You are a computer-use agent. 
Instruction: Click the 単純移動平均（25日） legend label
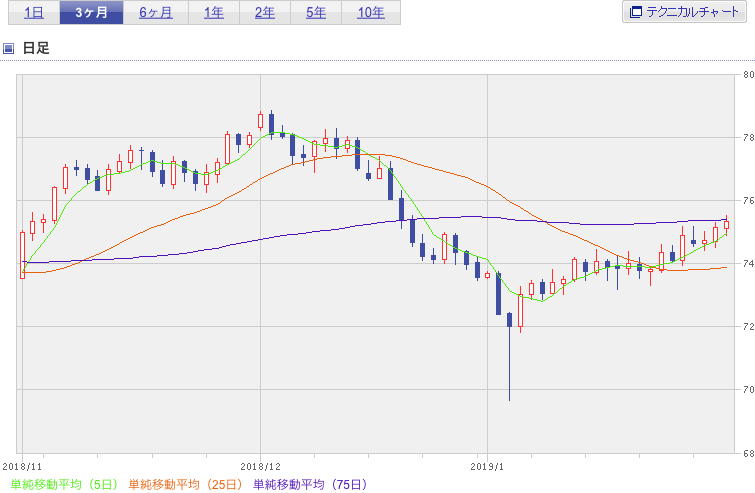pyautogui.click(x=185, y=484)
